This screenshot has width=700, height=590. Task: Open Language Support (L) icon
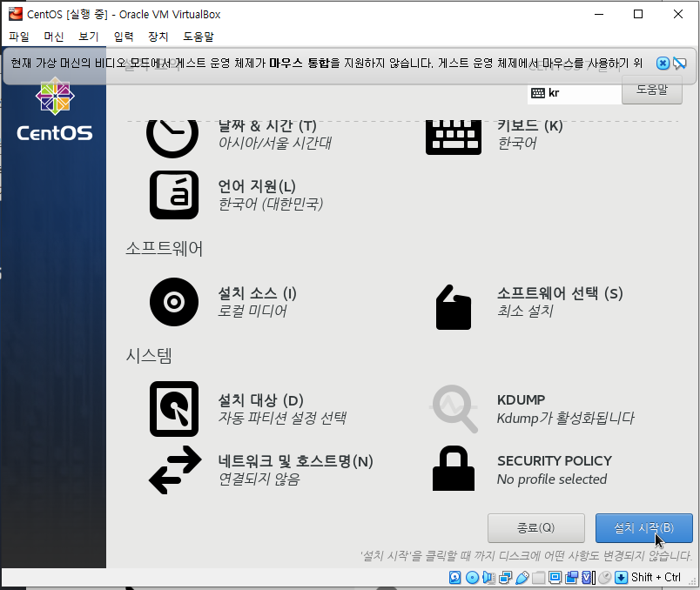[174, 195]
